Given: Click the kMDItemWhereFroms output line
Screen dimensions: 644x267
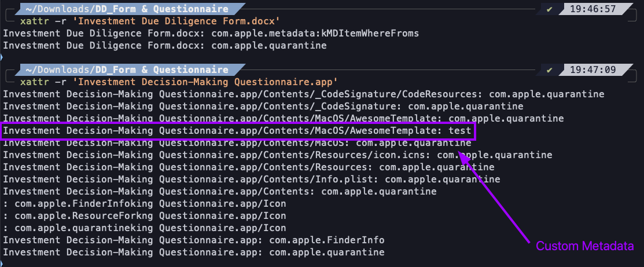Looking at the screenshot, I should coord(211,34).
